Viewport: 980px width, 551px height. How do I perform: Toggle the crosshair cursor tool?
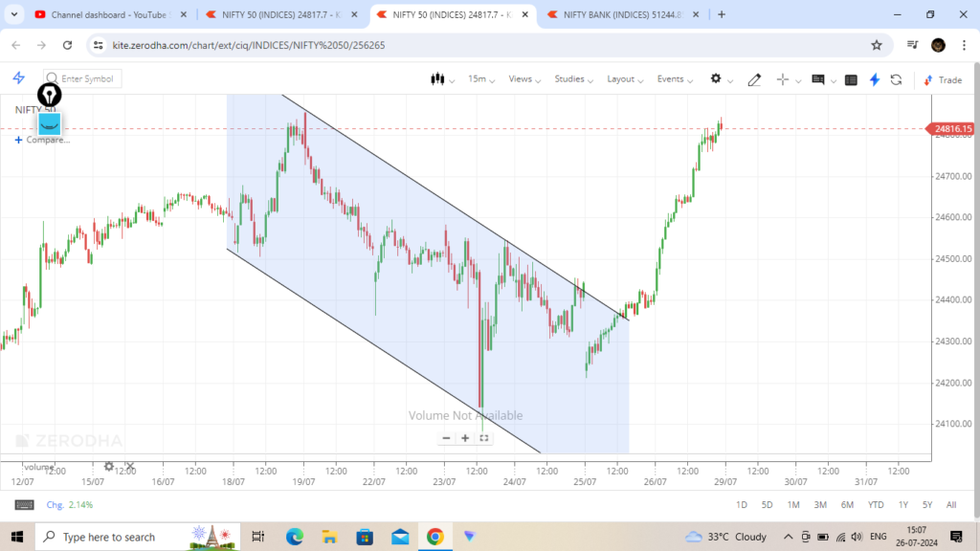point(783,79)
